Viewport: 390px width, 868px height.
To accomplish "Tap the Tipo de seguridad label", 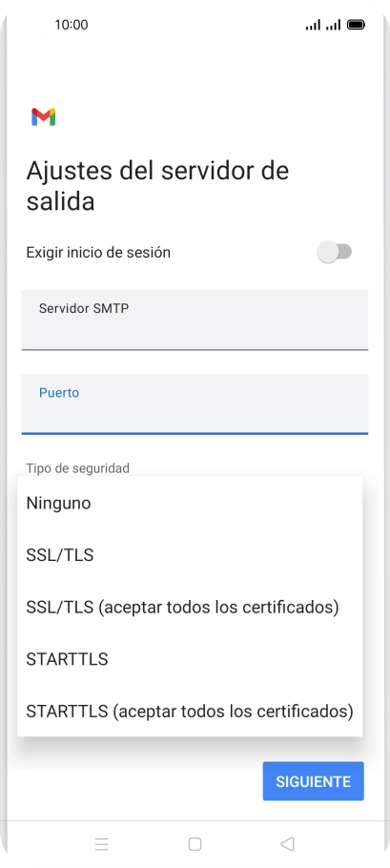I will [78, 468].
